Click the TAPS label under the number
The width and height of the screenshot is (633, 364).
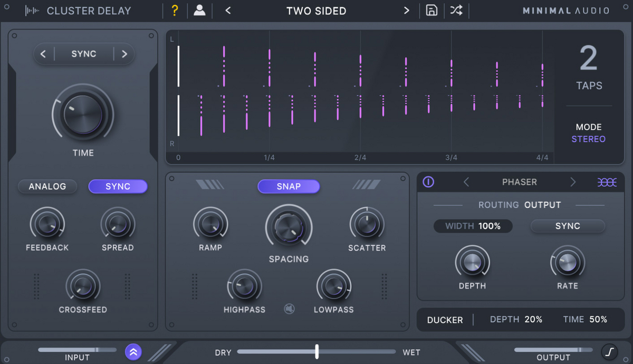(589, 85)
